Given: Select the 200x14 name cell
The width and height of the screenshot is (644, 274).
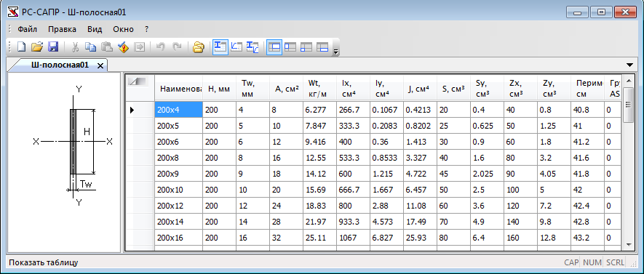Looking at the screenshot, I should tap(179, 222).
